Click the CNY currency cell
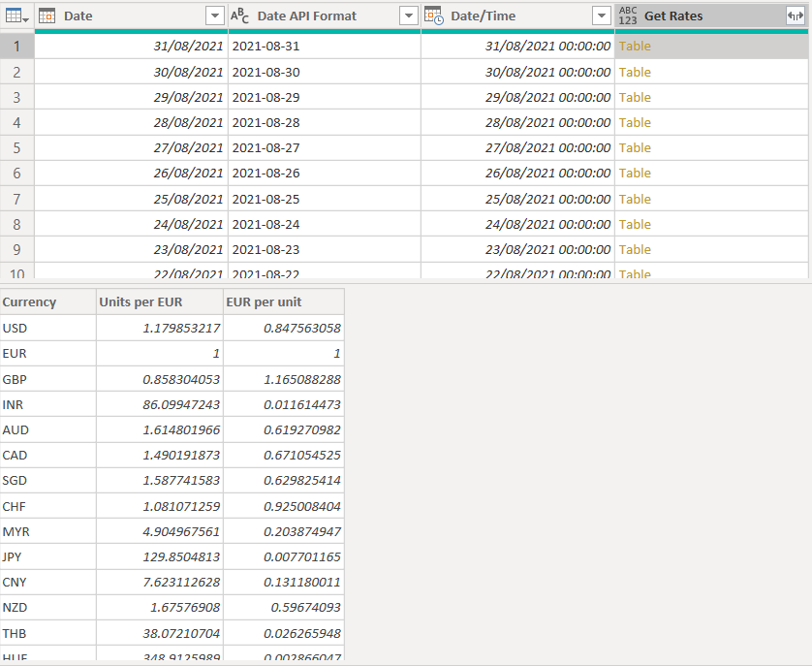The image size is (812, 666). pos(48,583)
